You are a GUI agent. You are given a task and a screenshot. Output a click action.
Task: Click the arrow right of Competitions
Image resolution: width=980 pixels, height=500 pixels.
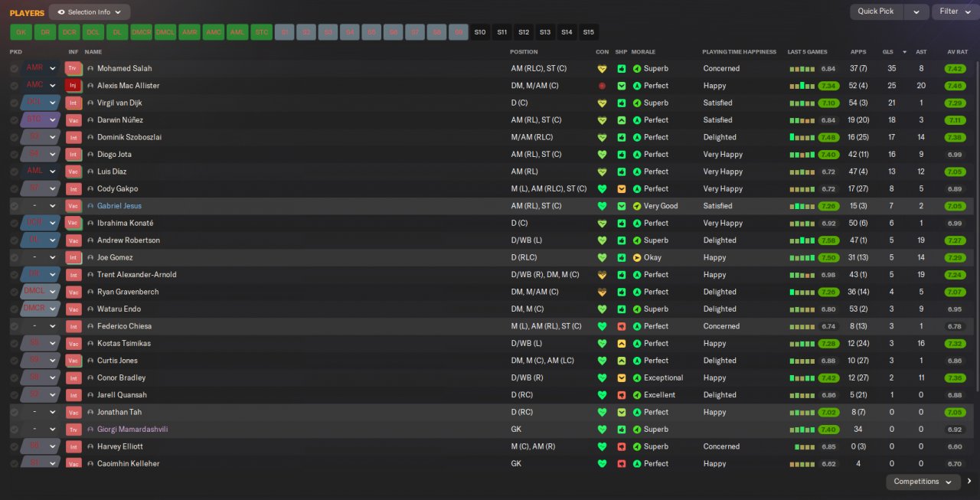(x=969, y=482)
